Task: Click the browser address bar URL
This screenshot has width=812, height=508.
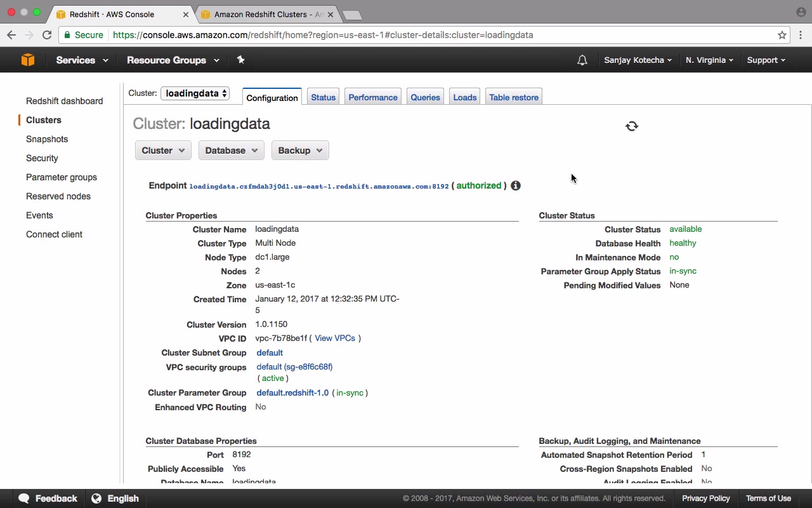Action: coord(323,35)
